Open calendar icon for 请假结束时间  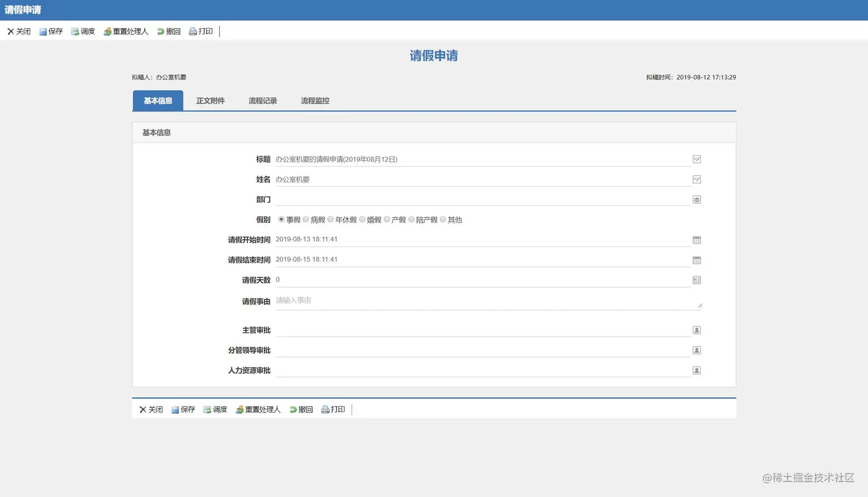(696, 260)
